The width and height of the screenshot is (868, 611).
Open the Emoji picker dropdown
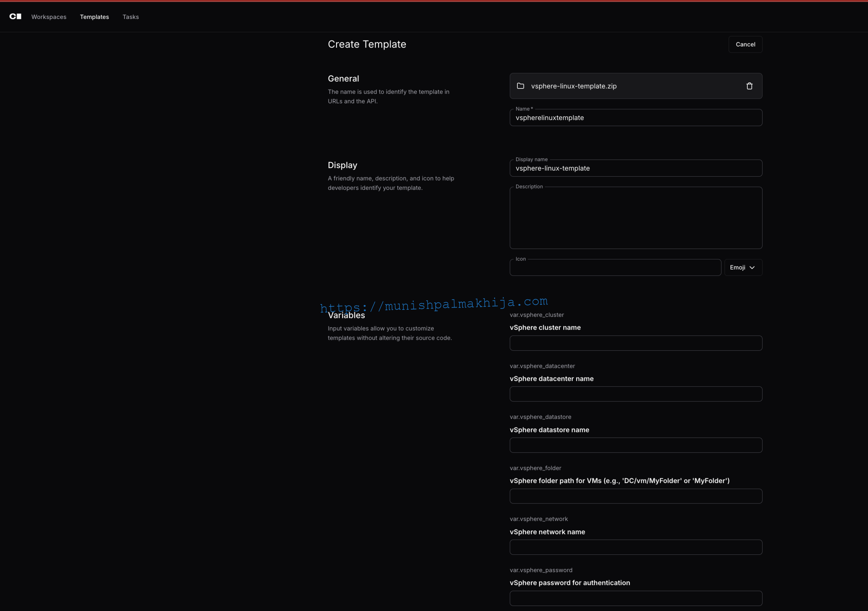(743, 267)
